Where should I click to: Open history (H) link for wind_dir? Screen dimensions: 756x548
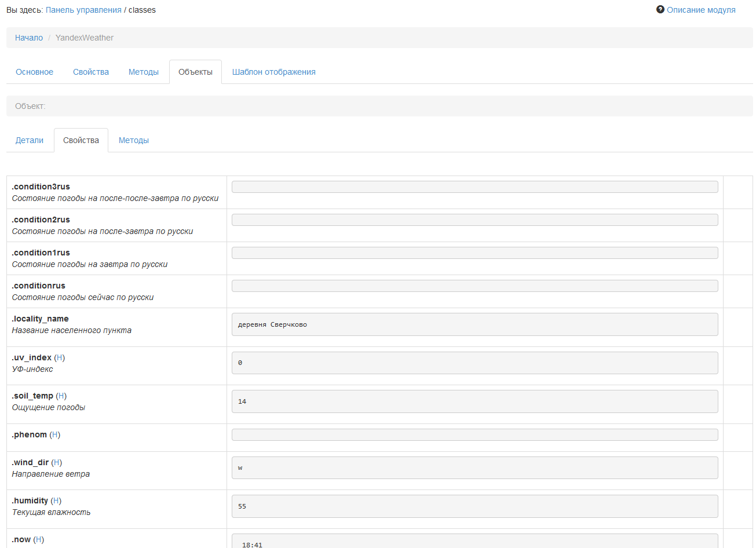click(x=57, y=462)
